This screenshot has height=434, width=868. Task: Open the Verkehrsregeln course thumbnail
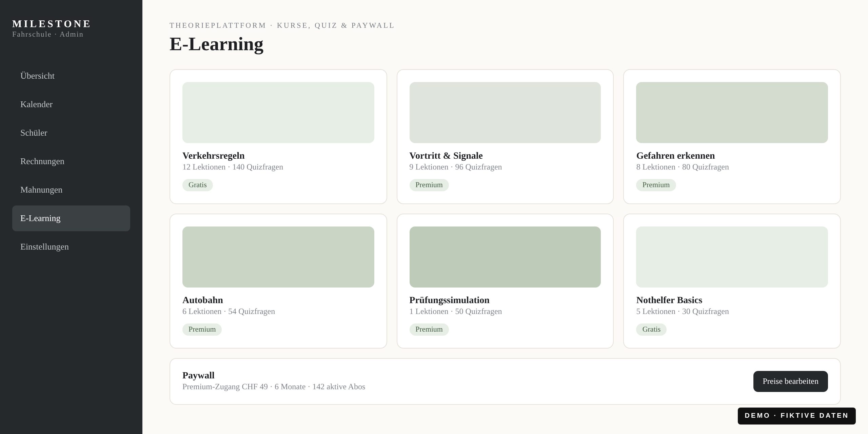click(278, 113)
